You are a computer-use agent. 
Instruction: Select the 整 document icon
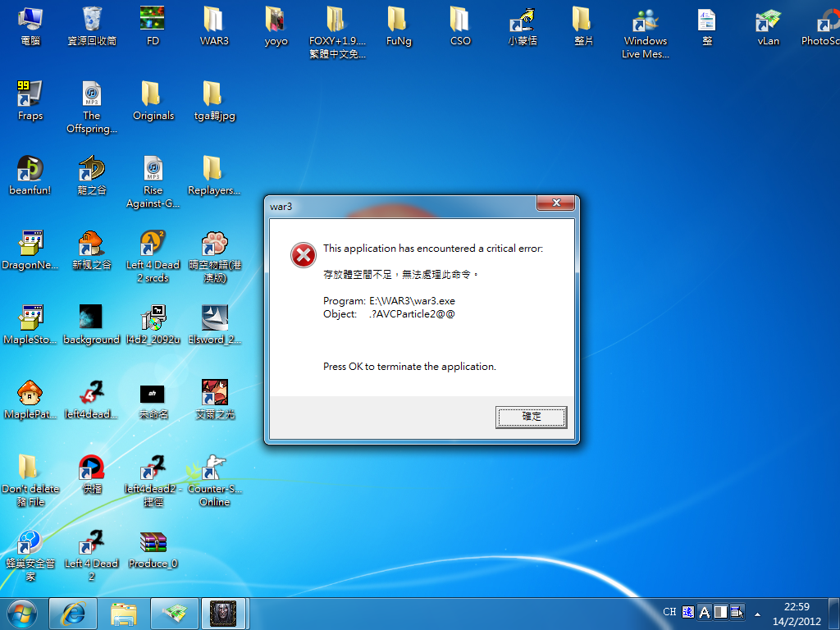pos(707,25)
